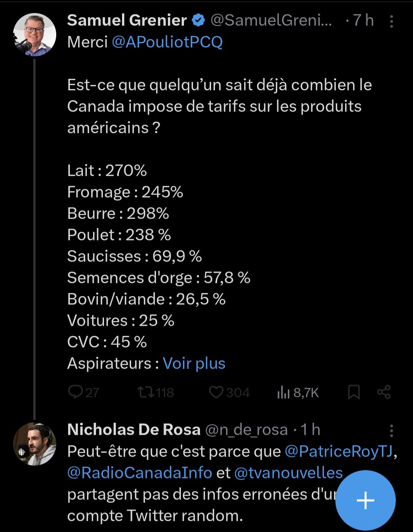Expand tweet with Voir plus
This screenshot has height=532, width=413.
[x=194, y=363]
